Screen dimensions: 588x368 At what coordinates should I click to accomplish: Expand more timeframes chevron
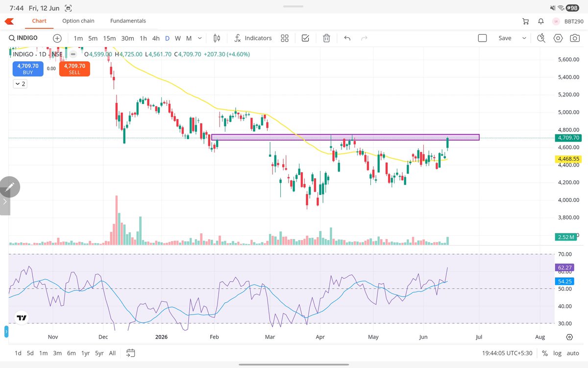tap(200, 38)
